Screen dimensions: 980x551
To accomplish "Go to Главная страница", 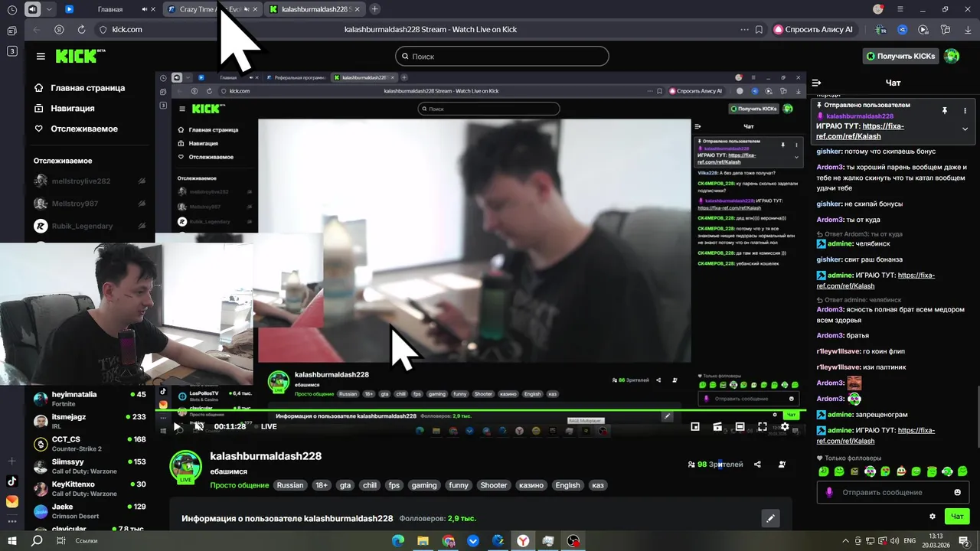I will pos(80,88).
